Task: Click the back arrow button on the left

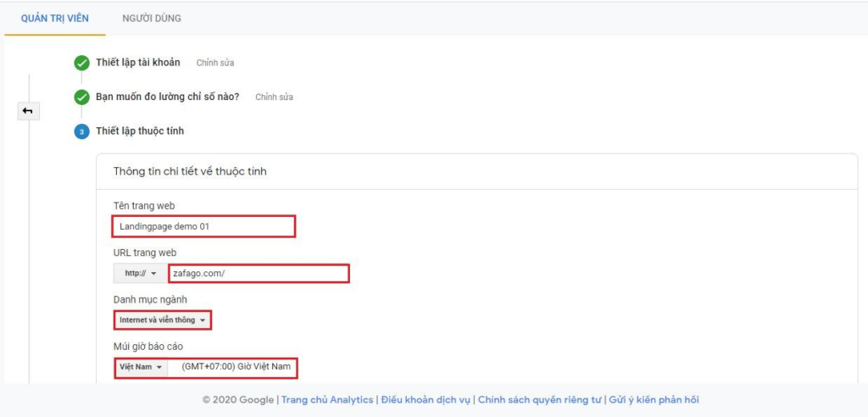Action: pos(28,111)
